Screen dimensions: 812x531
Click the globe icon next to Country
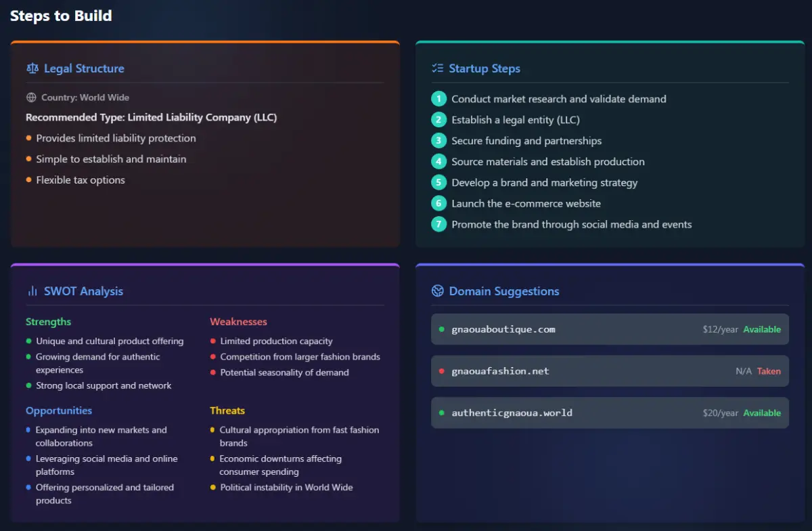pos(31,98)
